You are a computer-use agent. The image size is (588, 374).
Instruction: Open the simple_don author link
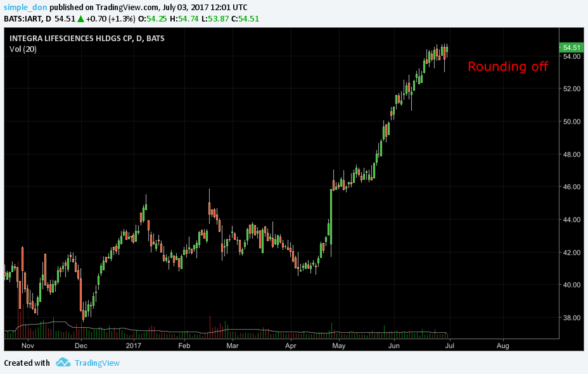coord(25,8)
